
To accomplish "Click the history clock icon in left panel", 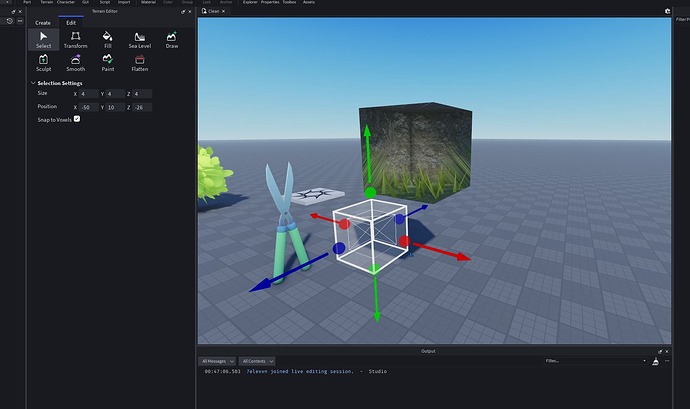I will coord(9,21).
